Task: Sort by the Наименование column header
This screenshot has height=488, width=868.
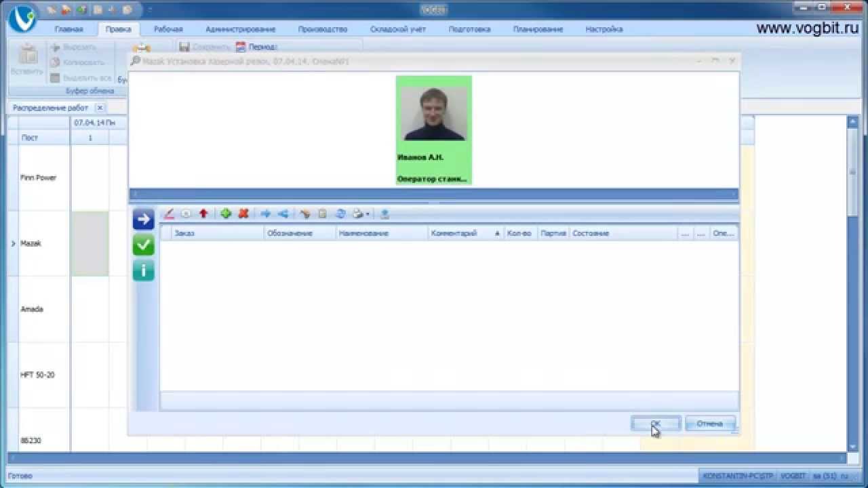Action: pyautogui.click(x=382, y=233)
